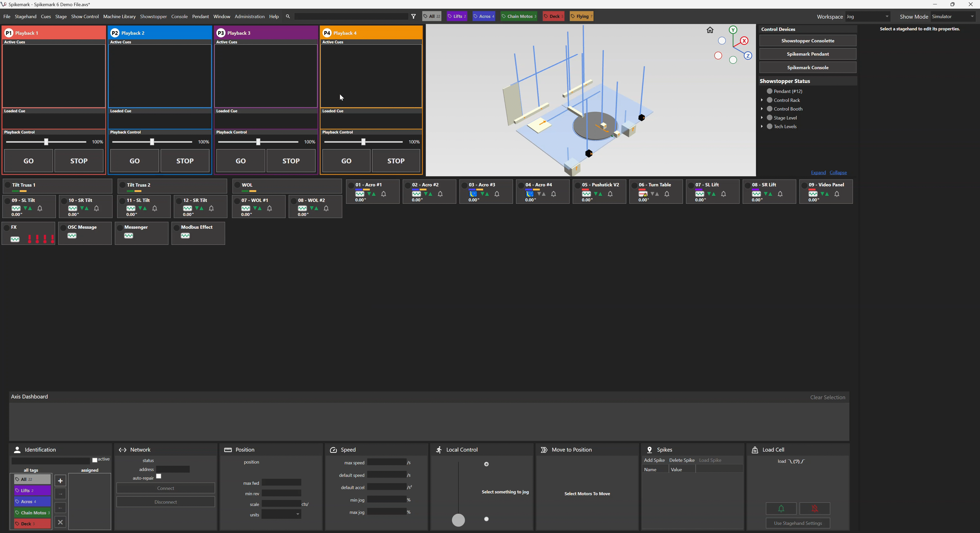
Task: Open the Workspace dropdown showing Jog
Action: coord(868,16)
